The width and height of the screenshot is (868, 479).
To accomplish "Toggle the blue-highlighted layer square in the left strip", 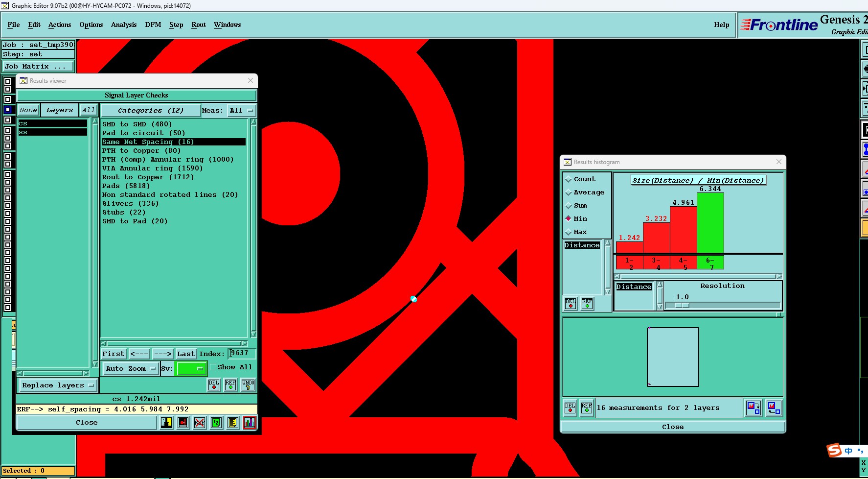I will click(8, 110).
